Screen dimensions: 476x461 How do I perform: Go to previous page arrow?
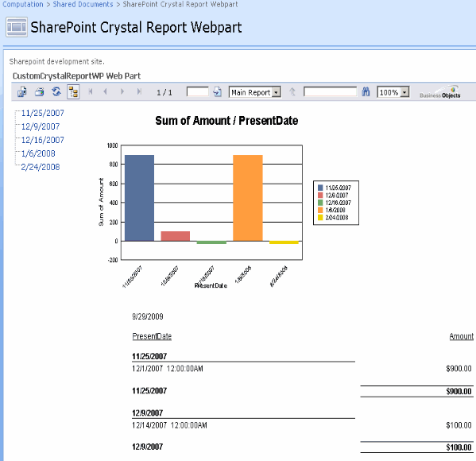click(105, 91)
